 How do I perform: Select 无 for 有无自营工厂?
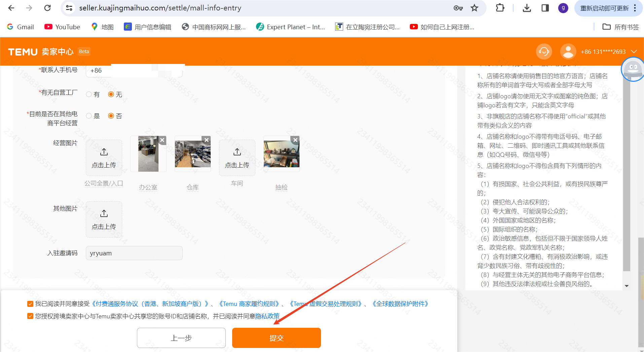point(111,94)
